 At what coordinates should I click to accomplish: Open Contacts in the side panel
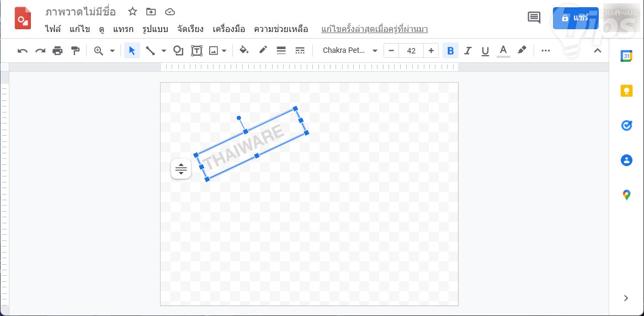point(626,160)
